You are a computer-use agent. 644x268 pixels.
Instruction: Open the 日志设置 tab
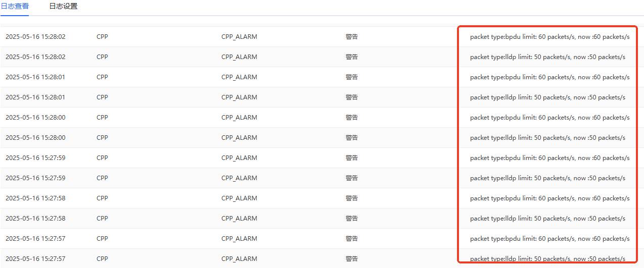[x=63, y=7]
